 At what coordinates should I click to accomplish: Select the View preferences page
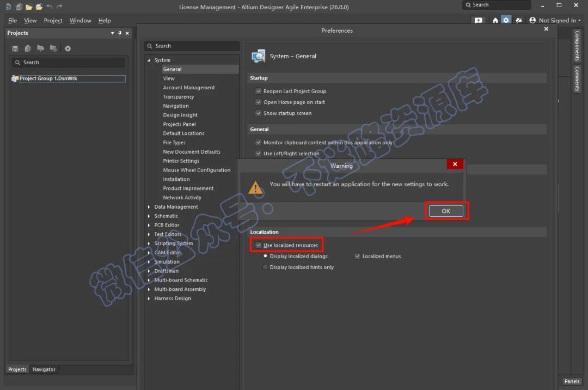click(169, 78)
